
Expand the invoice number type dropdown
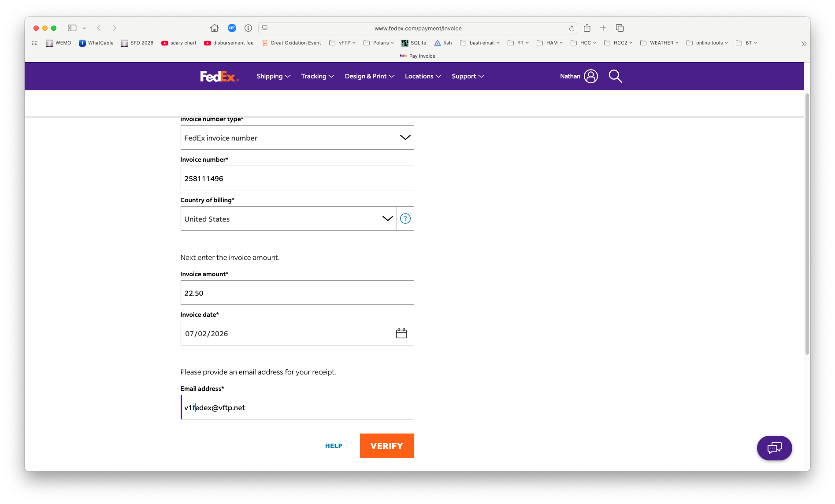coord(297,137)
